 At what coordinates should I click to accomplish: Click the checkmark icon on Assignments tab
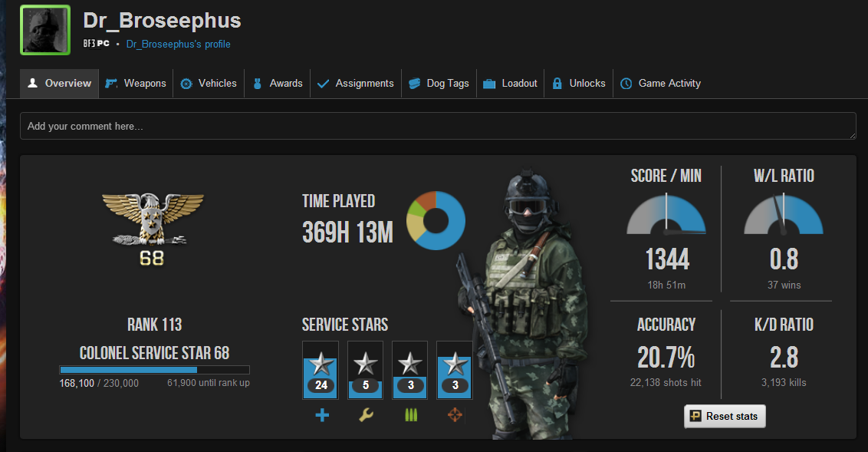tap(324, 84)
